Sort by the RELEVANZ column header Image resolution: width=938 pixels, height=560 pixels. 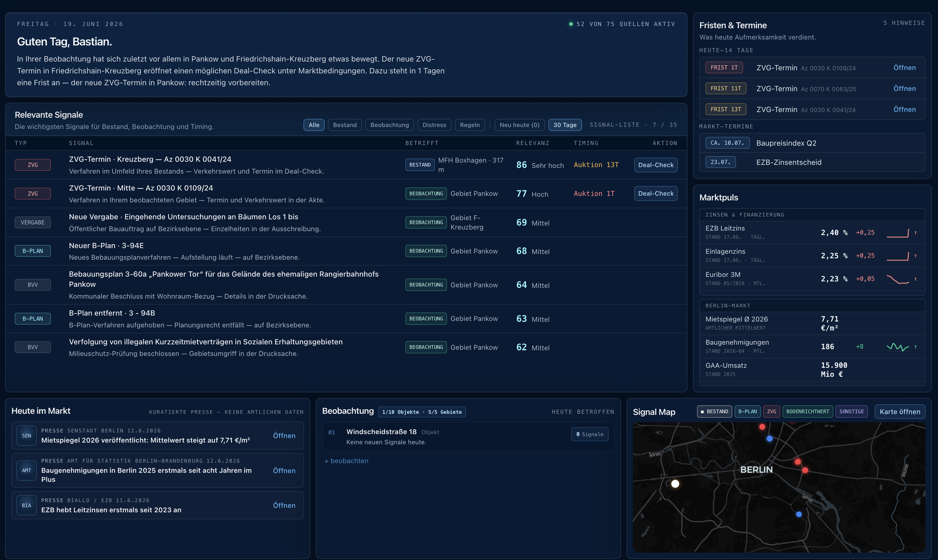[x=533, y=143]
